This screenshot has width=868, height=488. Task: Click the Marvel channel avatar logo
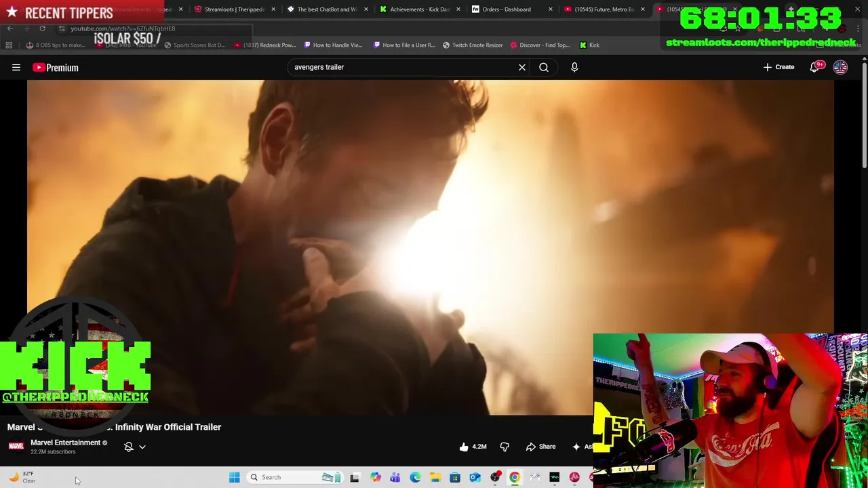click(x=16, y=446)
